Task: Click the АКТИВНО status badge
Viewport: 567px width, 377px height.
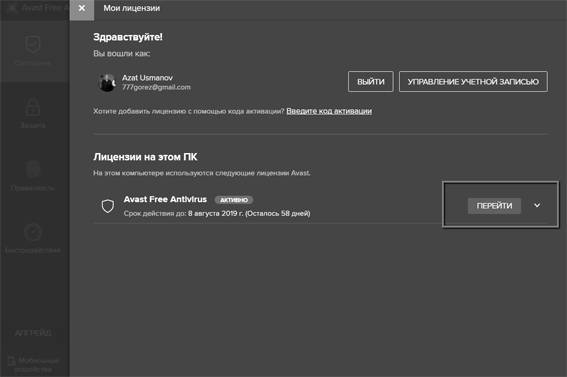Action: click(234, 200)
